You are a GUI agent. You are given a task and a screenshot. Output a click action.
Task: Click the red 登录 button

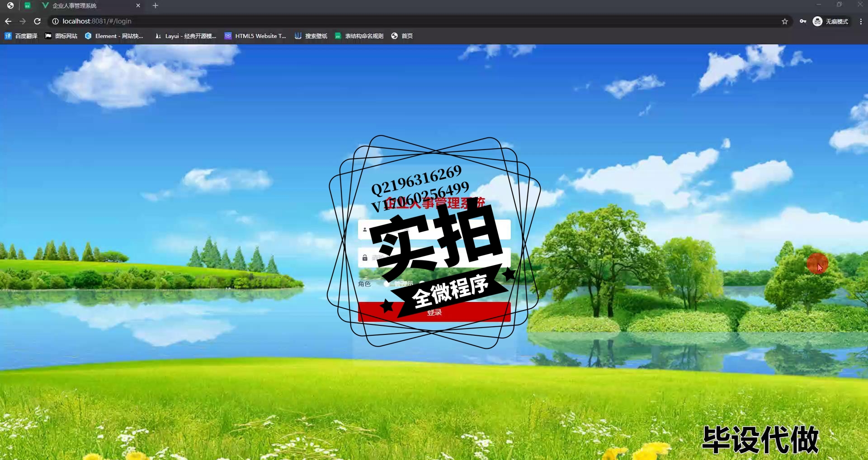pos(434,312)
